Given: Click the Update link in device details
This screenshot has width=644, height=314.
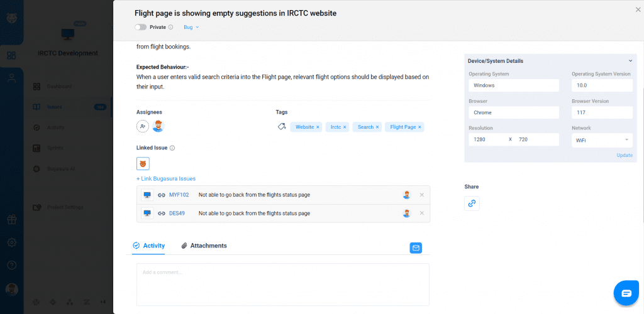Looking at the screenshot, I should tap(625, 155).
